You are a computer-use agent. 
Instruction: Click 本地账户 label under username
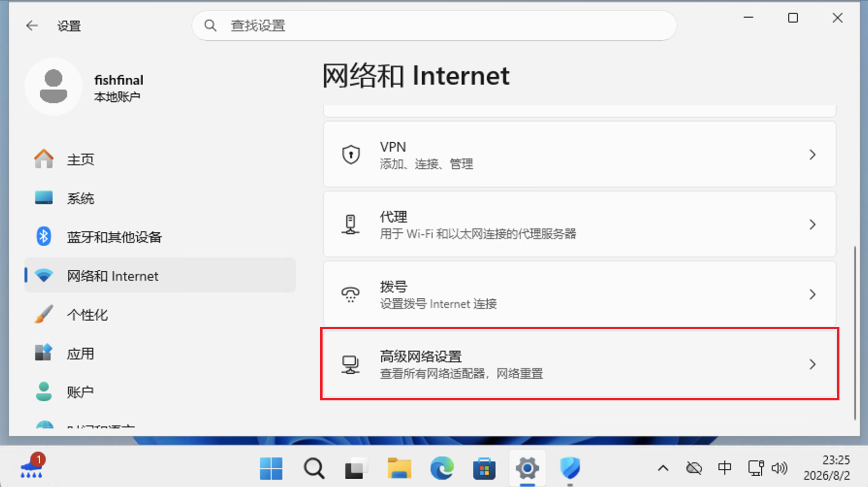coord(117,97)
